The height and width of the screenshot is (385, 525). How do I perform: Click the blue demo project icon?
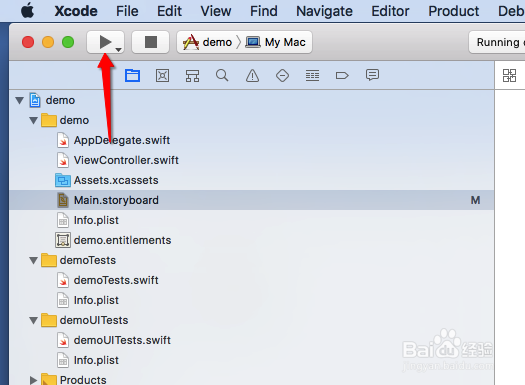(35, 100)
